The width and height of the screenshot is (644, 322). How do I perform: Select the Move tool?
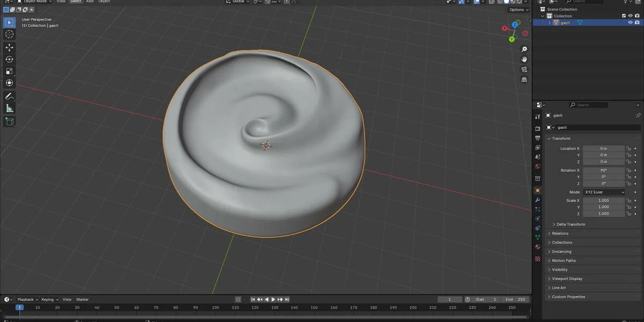[x=9, y=47]
